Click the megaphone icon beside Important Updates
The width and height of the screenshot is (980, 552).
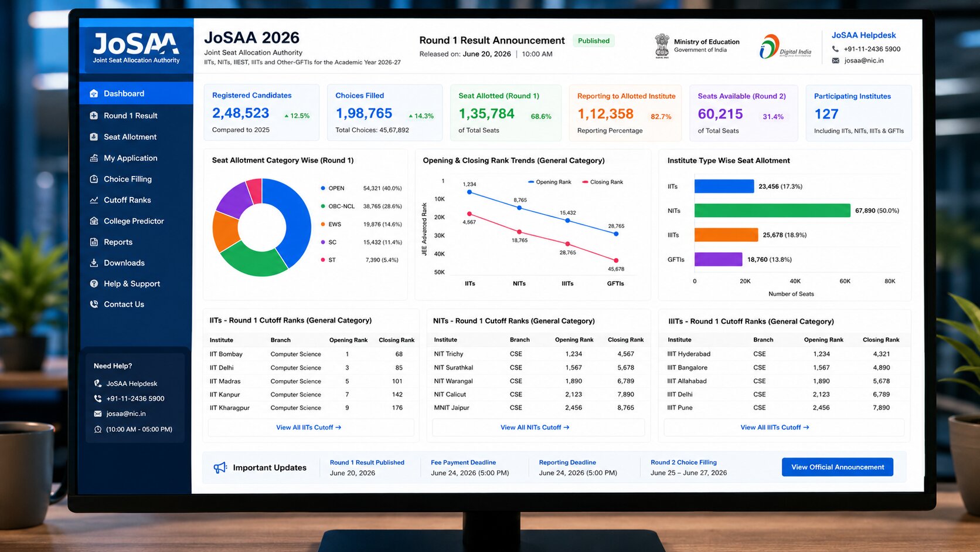tap(220, 468)
